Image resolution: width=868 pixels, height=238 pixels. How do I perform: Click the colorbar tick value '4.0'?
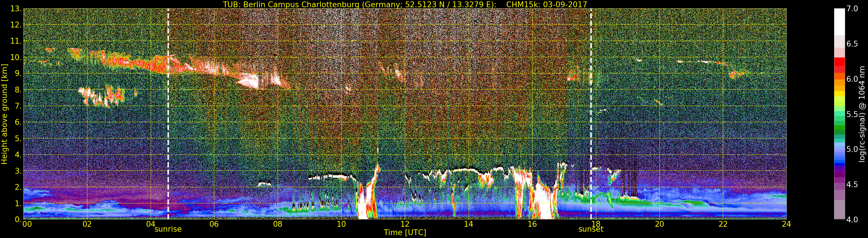(x=852, y=220)
